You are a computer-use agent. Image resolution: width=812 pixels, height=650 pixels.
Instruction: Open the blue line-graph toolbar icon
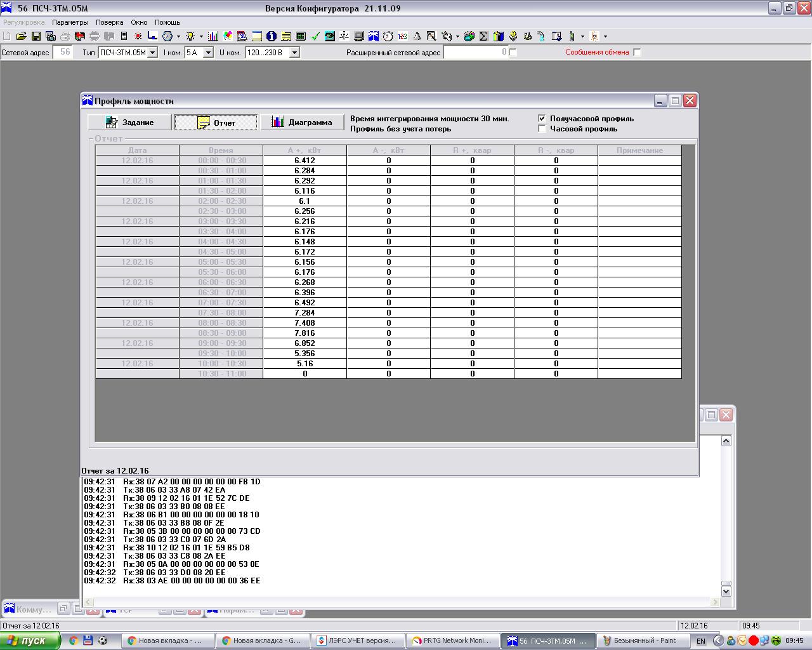point(153,36)
